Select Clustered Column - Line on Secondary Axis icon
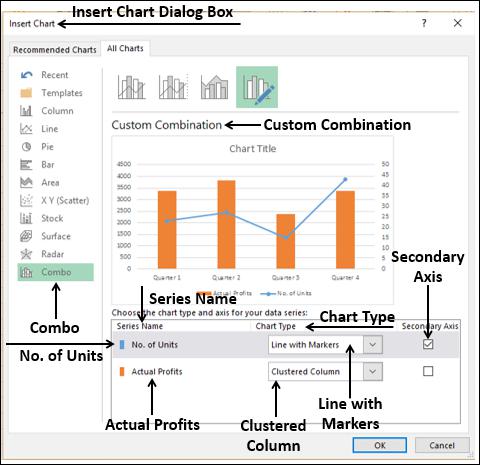Viewport: 480px width, 465px height. 173,87
